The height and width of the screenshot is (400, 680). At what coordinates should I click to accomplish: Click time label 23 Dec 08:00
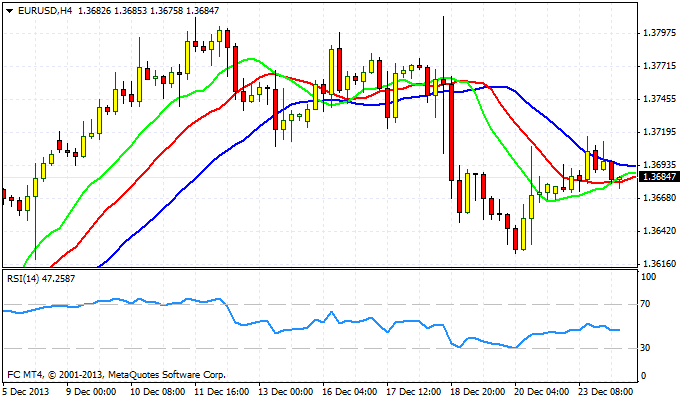[x=607, y=392]
